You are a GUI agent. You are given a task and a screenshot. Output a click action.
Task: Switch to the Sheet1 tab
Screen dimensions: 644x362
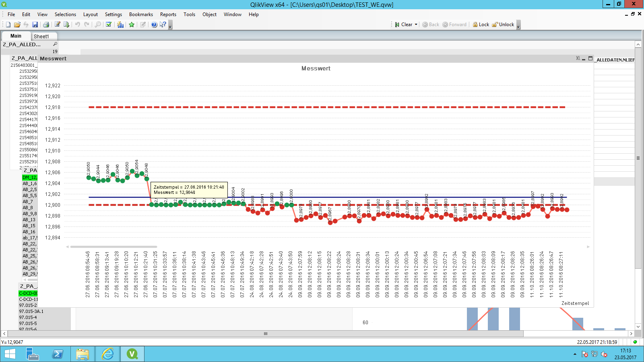point(41,36)
